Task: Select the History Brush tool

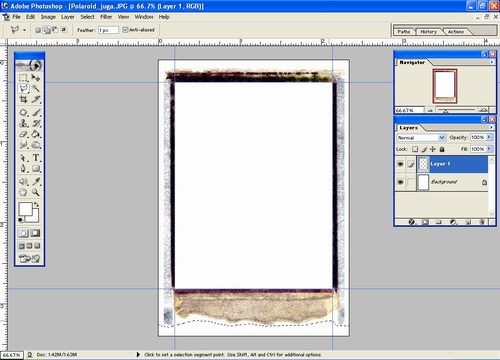Action: [x=36, y=123]
